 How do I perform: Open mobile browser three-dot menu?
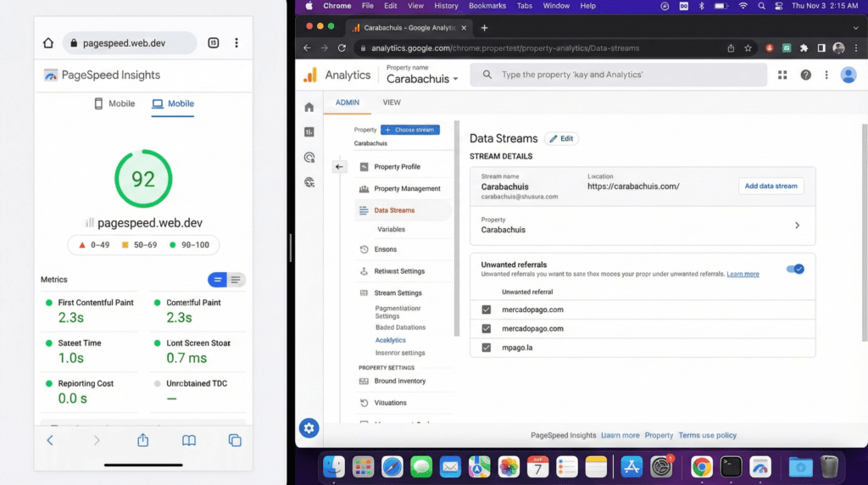coord(236,43)
